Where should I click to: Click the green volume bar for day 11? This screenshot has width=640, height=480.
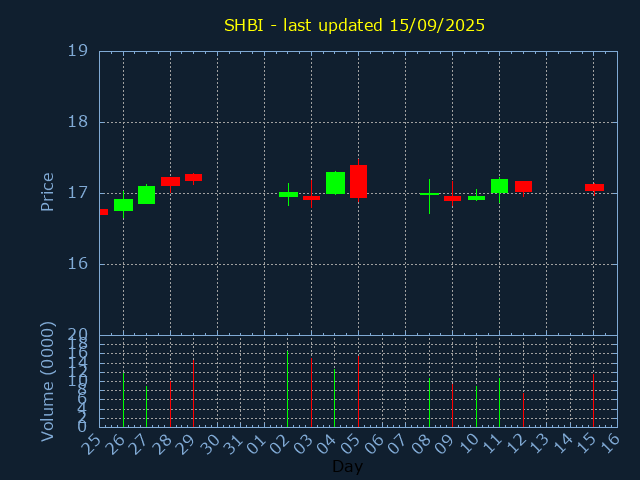(x=500, y=402)
